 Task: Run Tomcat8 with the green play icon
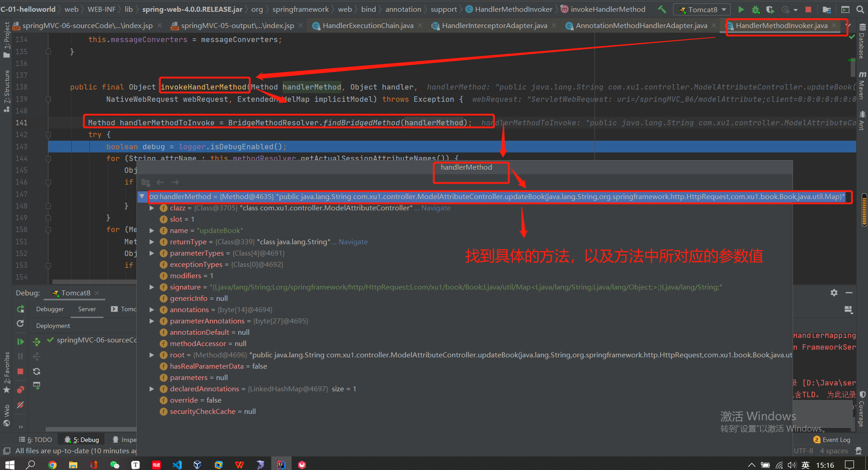(x=741, y=9)
